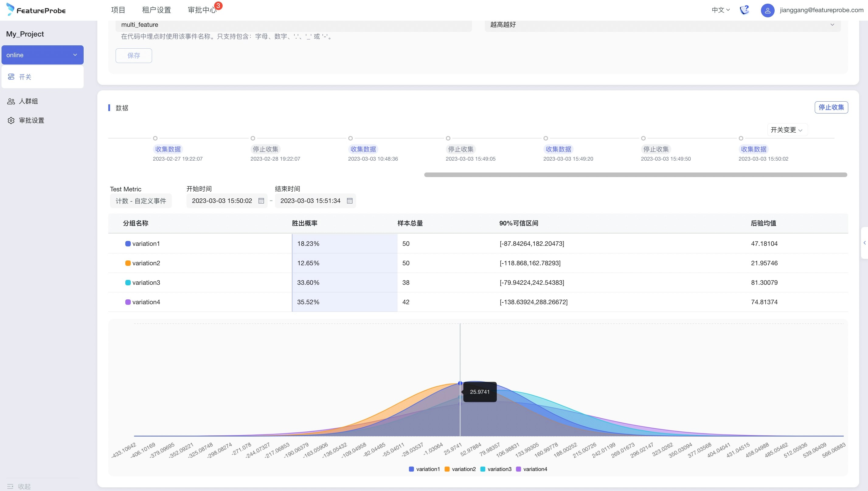Click the [-87.84264,182.20473] interval cell
868x491 pixels.
coord(532,243)
